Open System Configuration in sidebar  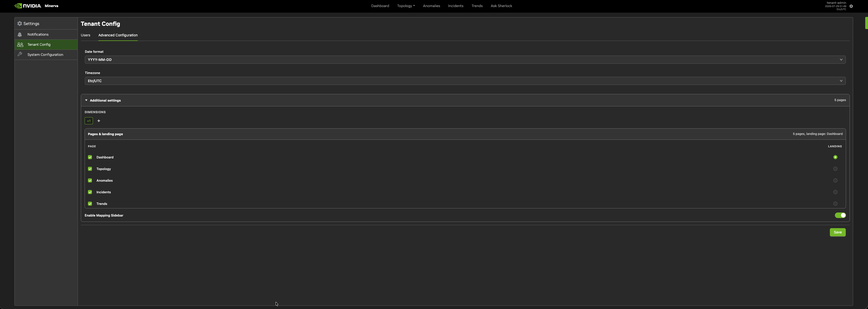pyautogui.click(x=46, y=55)
